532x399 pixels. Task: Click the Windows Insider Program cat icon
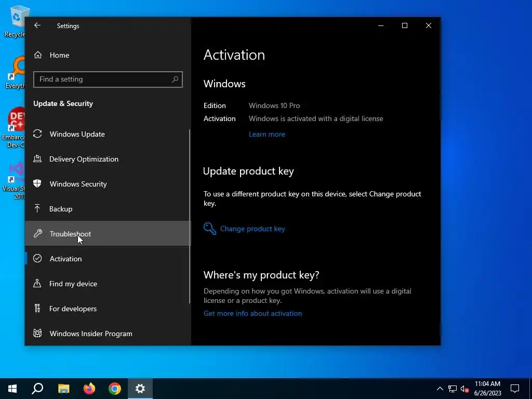tap(37, 333)
